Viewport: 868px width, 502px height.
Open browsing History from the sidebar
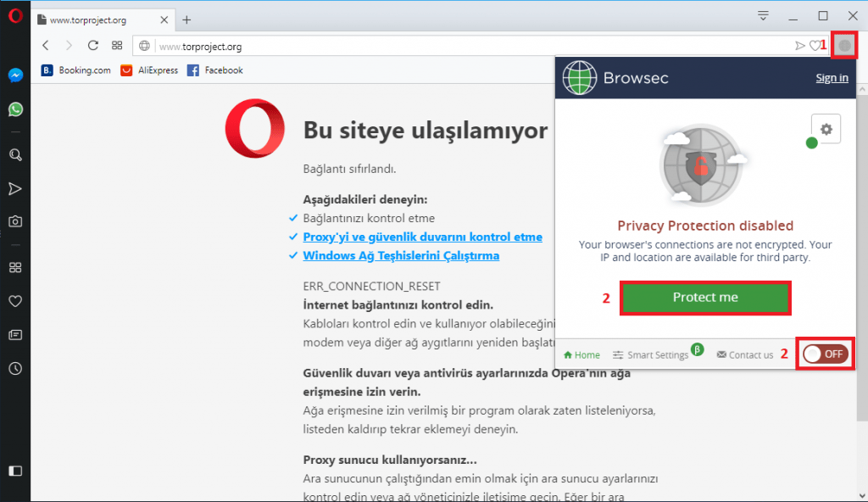coord(15,366)
